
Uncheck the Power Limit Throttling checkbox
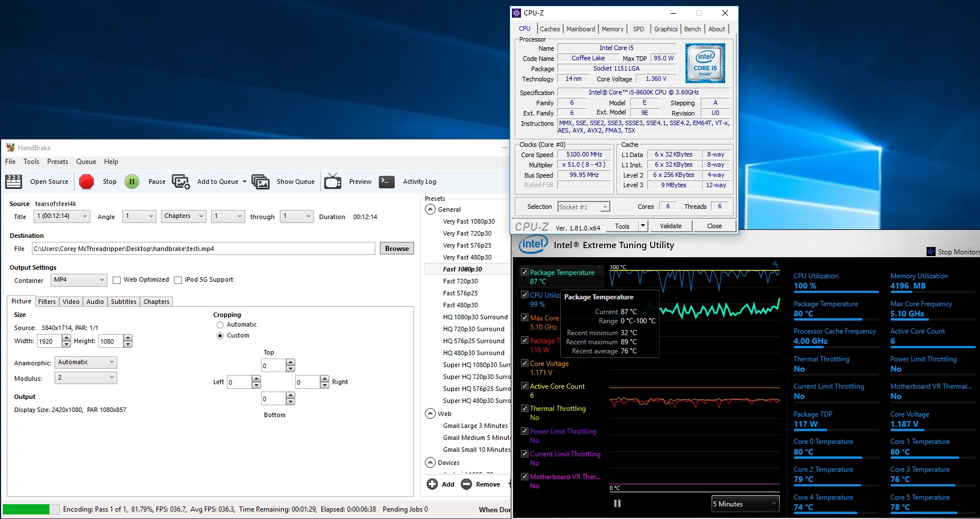524,431
